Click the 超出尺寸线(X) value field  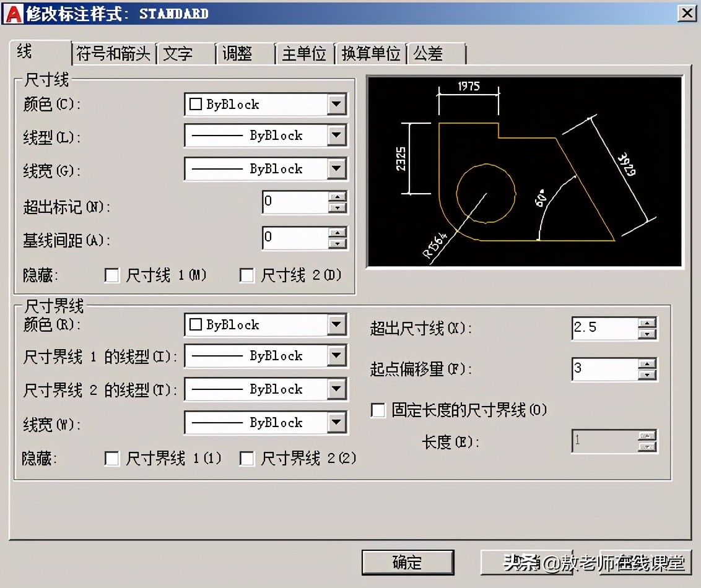(x=604, y=328)
